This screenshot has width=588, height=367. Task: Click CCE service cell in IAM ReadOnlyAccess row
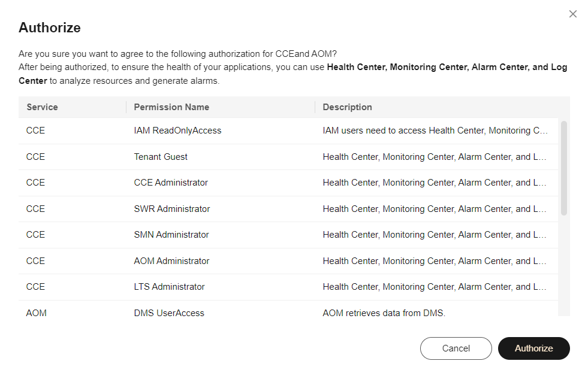(x=35, y=131)
